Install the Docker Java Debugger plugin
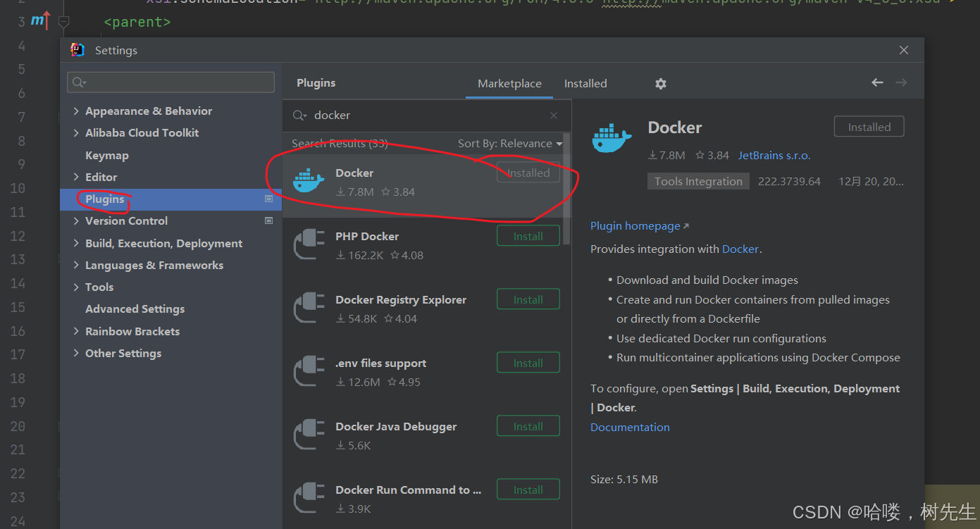This screenshot has width=980, height=529. [x=528, y=426]
